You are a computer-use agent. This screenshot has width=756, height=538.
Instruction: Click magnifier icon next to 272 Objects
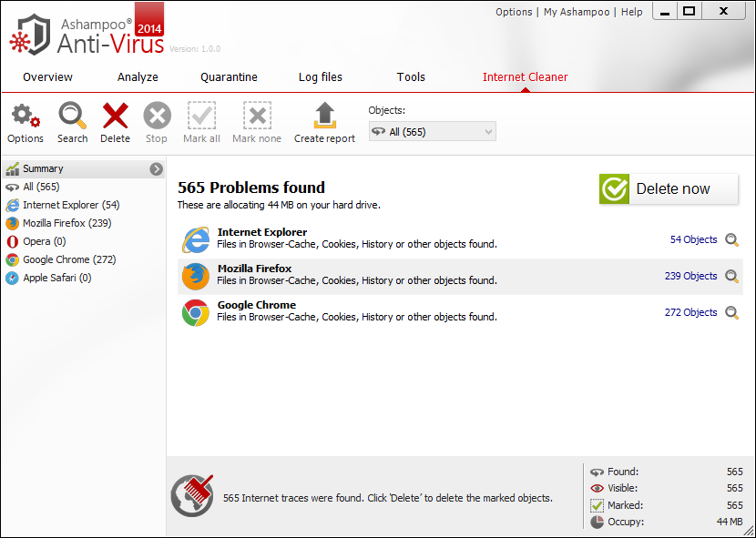732,312
